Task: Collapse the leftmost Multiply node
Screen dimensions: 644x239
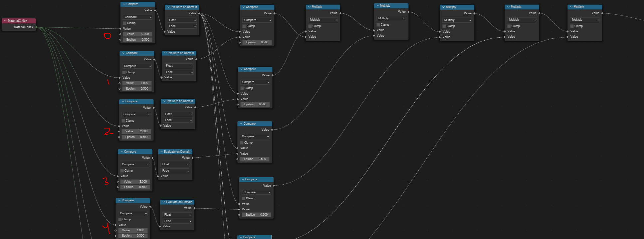Action: (309, 7)
